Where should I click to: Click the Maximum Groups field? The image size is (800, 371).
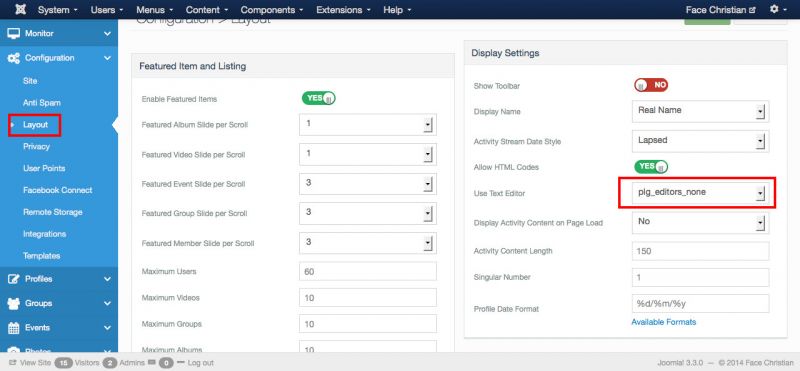point(368,324)
